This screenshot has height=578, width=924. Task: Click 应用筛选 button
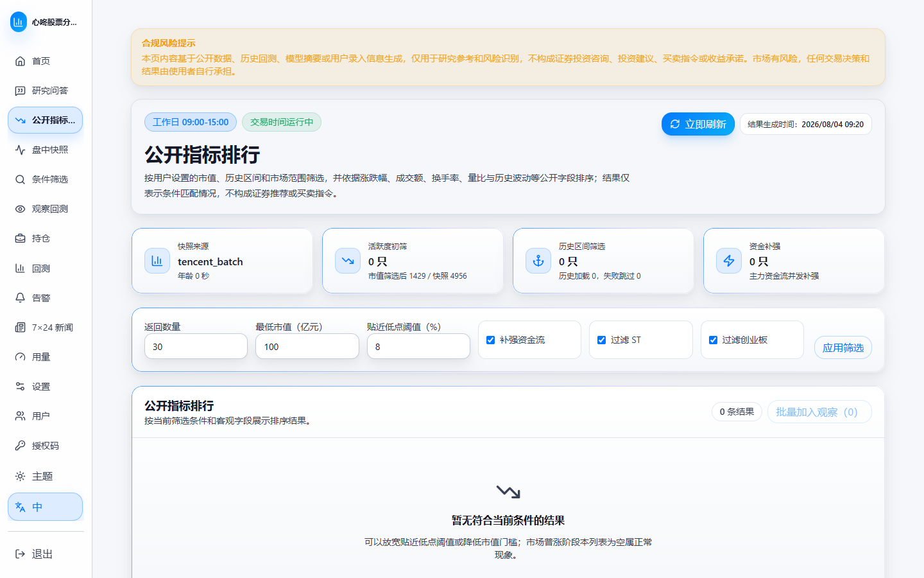click(843, 347)
